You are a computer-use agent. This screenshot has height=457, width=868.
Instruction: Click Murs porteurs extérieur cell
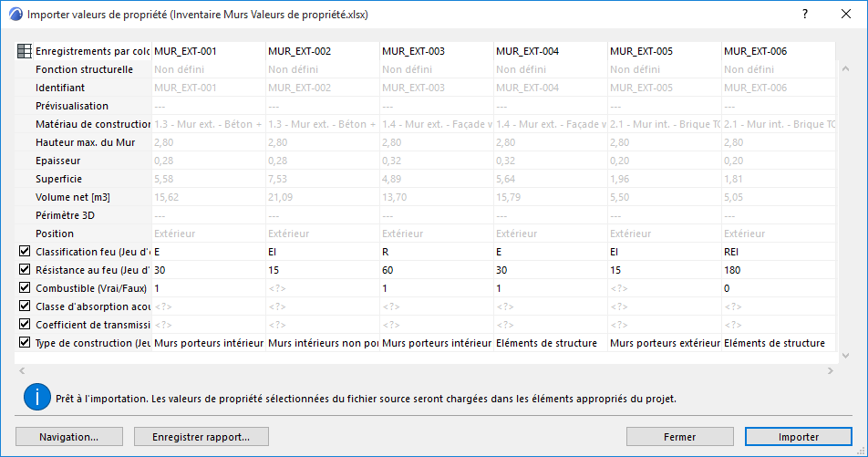[x=665, y=343]
